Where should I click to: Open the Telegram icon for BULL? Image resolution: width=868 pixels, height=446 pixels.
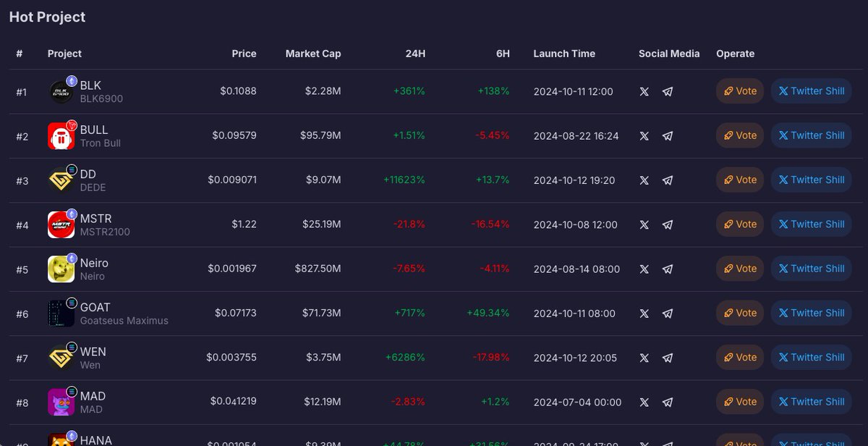point(668,136)
